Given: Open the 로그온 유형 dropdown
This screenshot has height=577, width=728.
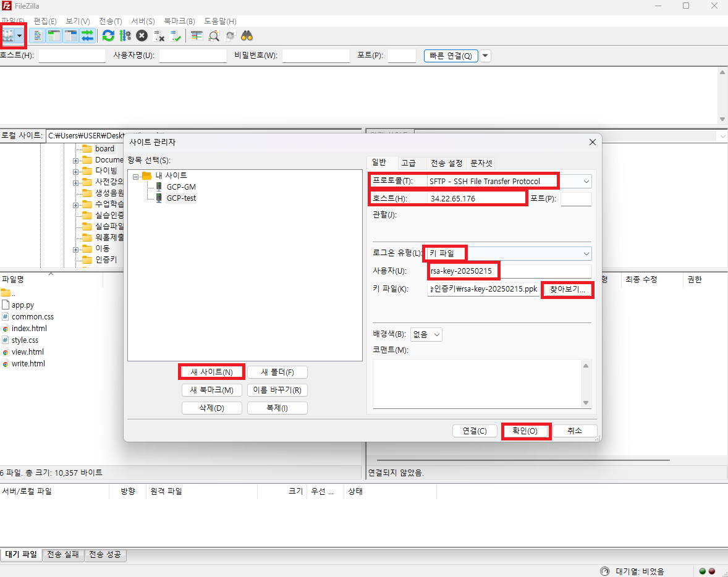Looking at the screenshot, I should [x=509, y=253].
